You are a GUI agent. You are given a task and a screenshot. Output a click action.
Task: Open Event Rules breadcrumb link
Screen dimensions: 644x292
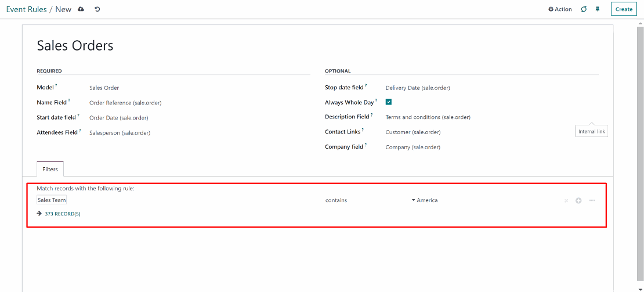26,9
